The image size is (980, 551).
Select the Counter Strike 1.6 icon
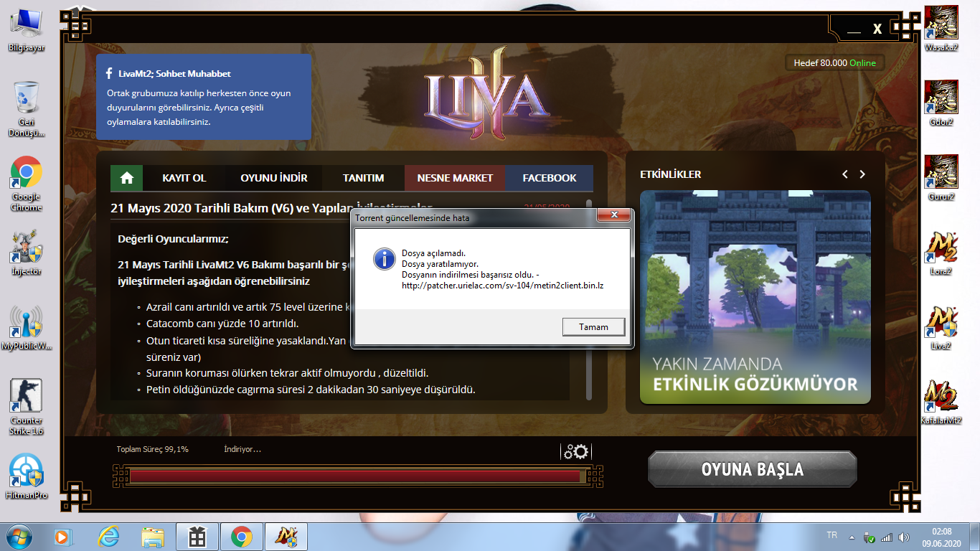pos(27,407)
